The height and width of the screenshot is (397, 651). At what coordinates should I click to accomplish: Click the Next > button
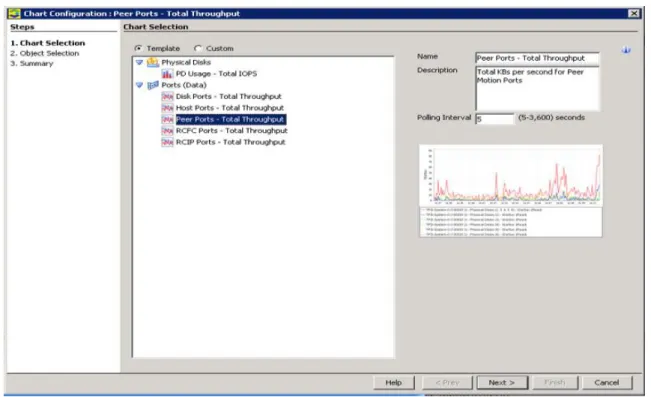click(502, 382)
